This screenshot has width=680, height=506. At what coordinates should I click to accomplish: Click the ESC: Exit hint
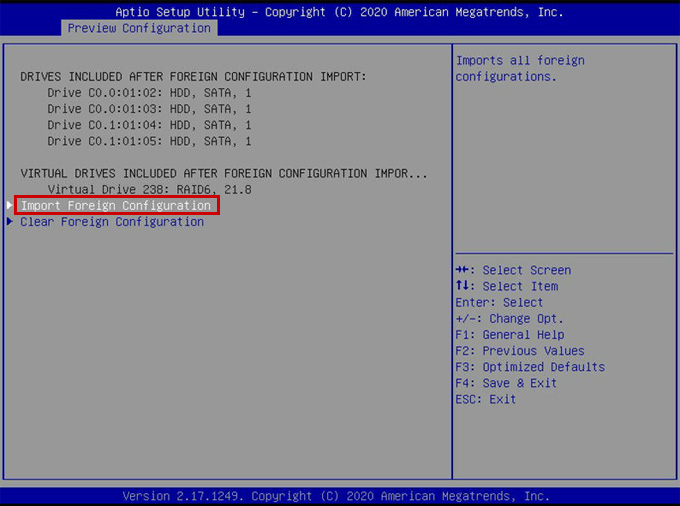coord(485,399)
